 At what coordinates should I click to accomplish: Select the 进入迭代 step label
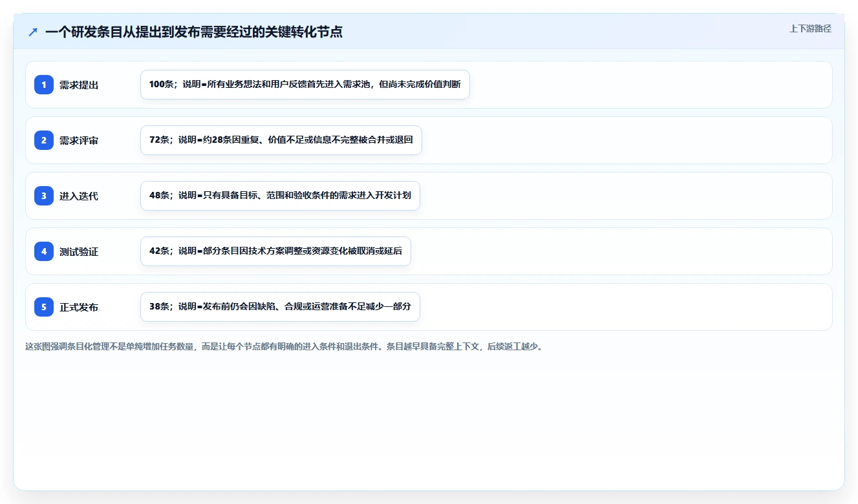pos(79,196)
